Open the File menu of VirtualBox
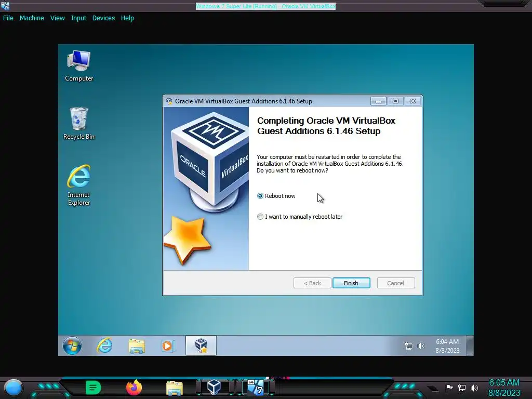Viewport: 532px width, 399px height. coord(8,18)
